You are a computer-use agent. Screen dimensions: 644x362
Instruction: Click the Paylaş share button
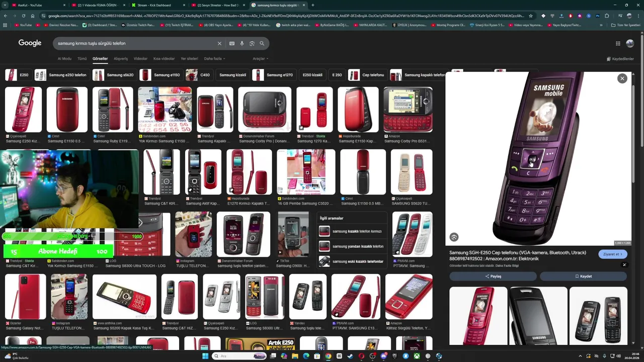click(493, 276)
